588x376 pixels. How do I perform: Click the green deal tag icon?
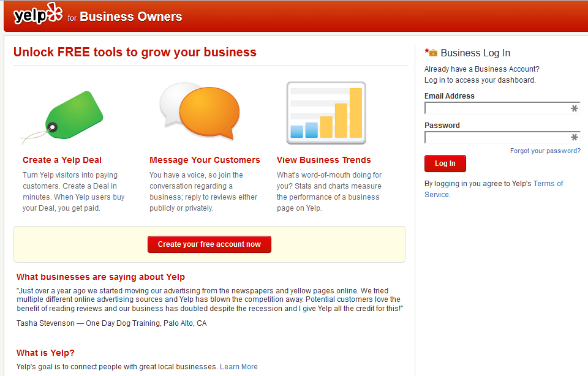[62, 116]
